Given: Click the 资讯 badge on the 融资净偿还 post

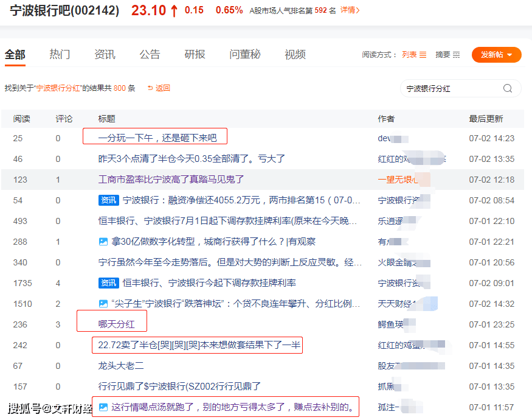Looking at the screenshot, I should [109, 200].
